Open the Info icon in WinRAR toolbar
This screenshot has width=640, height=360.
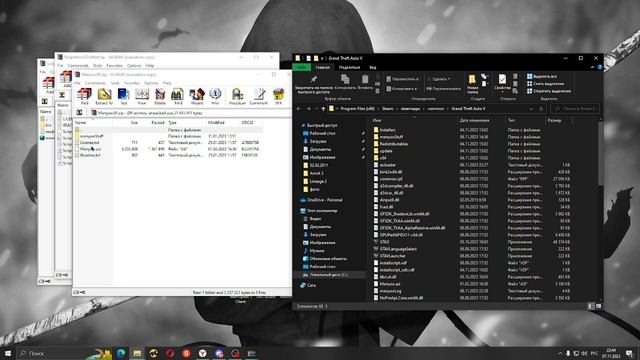(215, 96)
